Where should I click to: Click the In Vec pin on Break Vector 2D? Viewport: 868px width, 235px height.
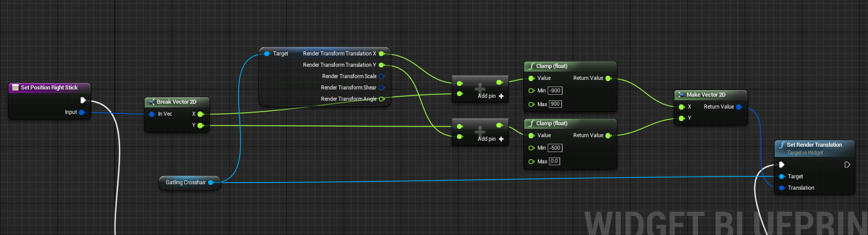pos(152,113)
